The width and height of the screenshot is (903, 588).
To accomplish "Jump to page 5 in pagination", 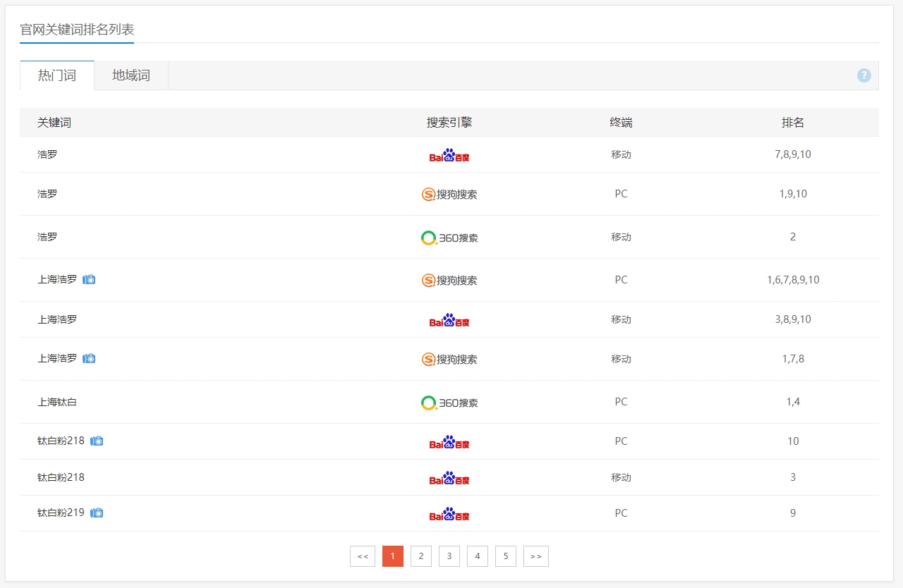I will 506,556.
